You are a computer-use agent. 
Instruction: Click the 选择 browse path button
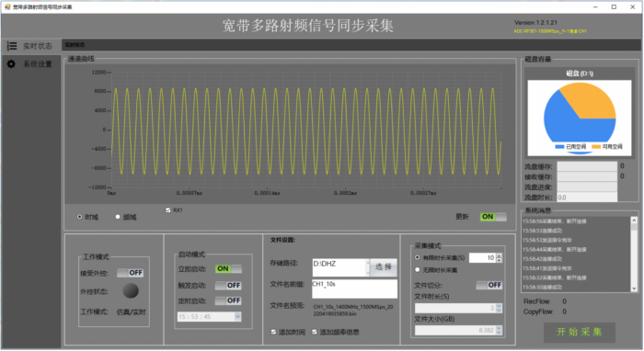tap(384, 267)
